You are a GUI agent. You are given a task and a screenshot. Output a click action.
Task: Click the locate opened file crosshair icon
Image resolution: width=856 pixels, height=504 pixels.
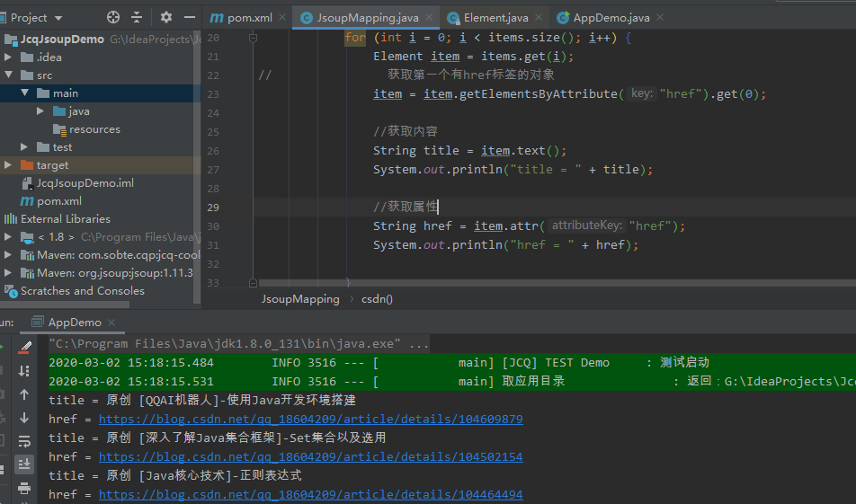tap(113, 17)
